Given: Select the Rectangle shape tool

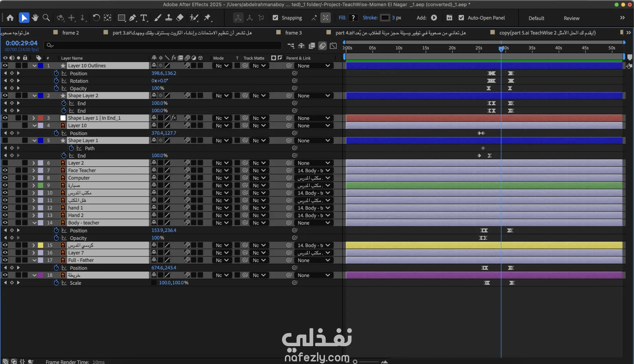Looking at the screenshot, I should tap(122, 18).
